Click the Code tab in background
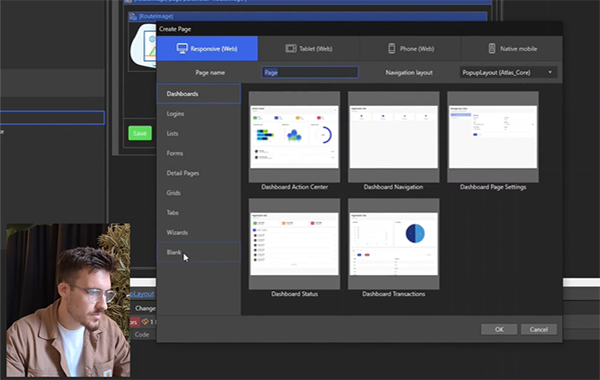This screenshot has width=600, height=380. [x=142, y=334]
